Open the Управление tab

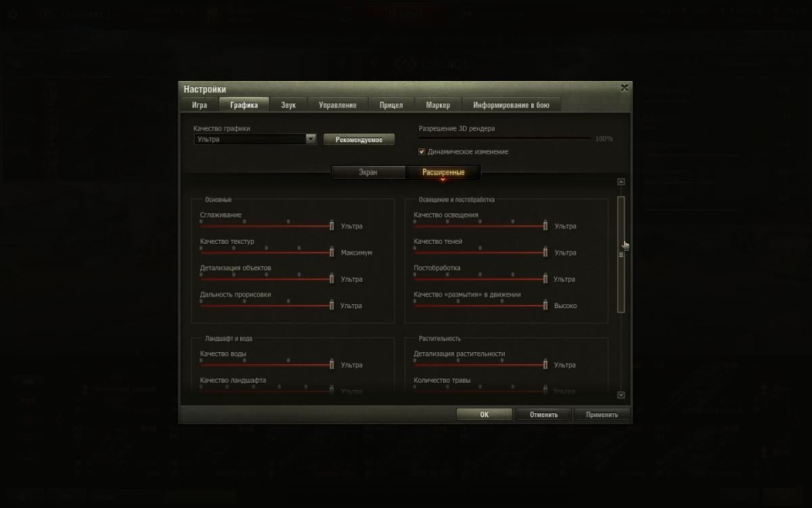coord(338,104)
